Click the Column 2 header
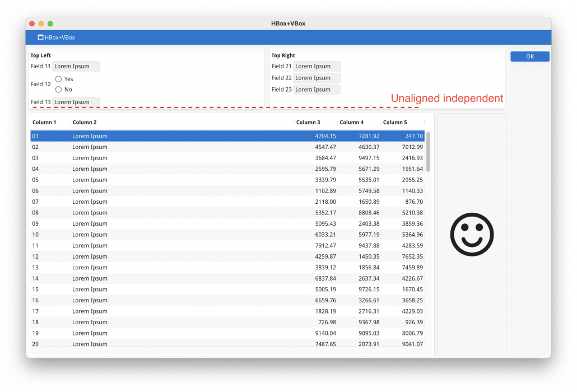The width and height of the screenshot is (577, 392). (85, 122)
